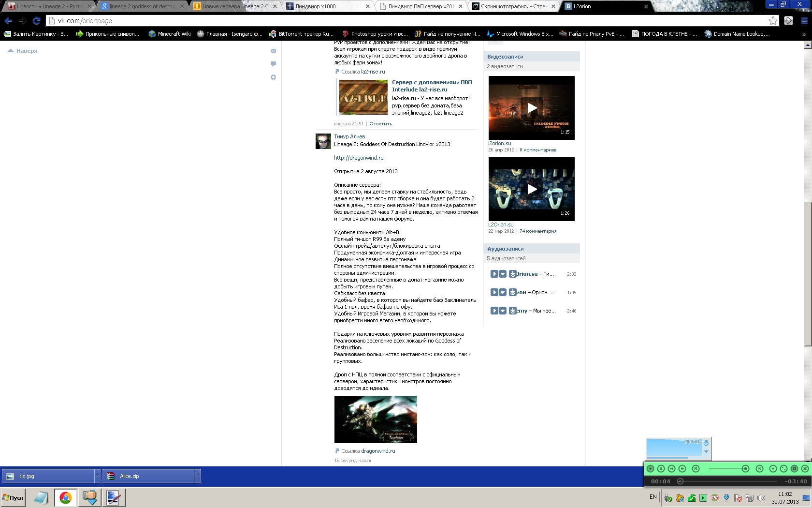The image size is (812, 508).
Task: Download the 2:48 audio track
Action: 512,311
